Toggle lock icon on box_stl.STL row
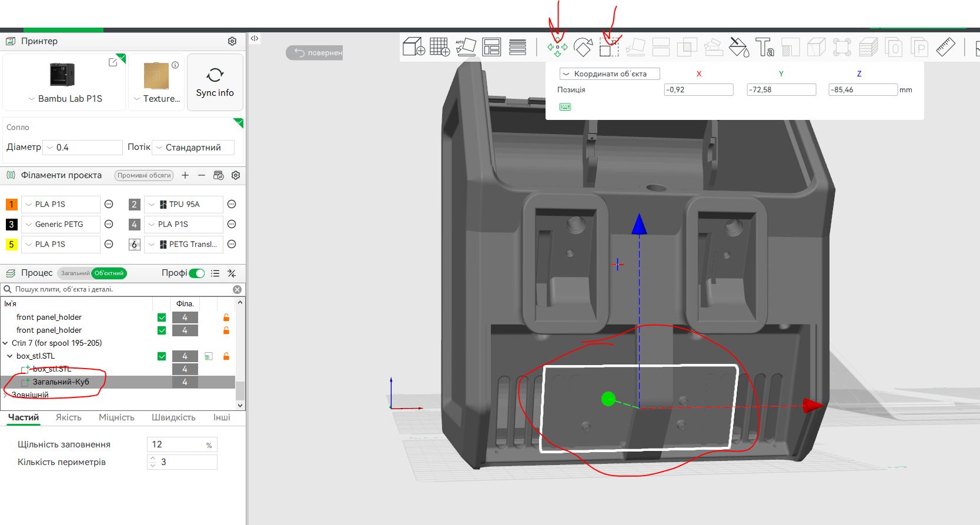980x525 pixels. (226, 356)
